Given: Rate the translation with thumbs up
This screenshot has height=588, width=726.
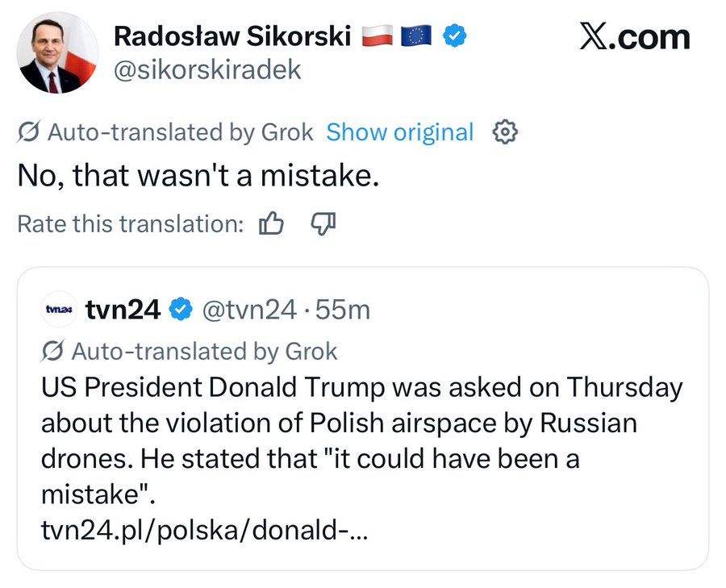Looking at the screenshot, I should [271, 223].
